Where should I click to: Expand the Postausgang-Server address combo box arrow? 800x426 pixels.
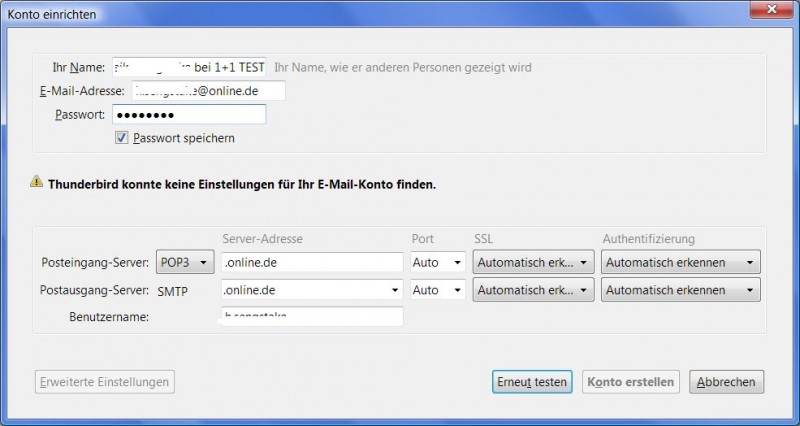point(393,290)
